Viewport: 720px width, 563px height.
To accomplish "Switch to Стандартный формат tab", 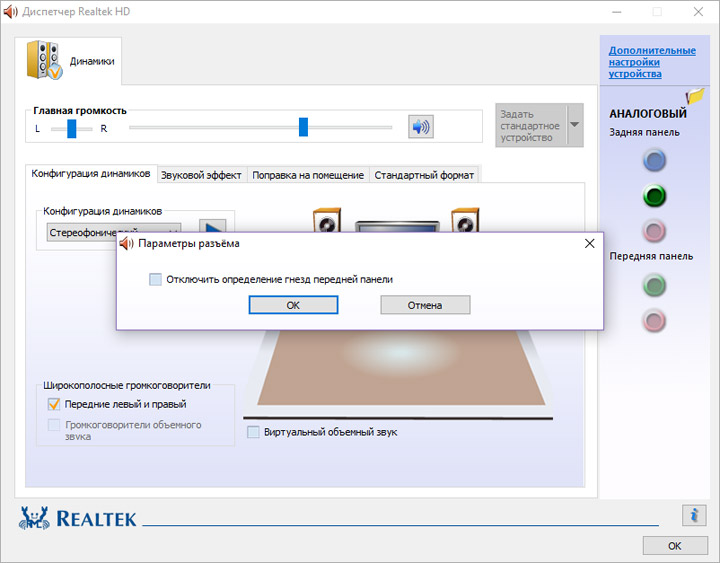I will click(424, 175).
